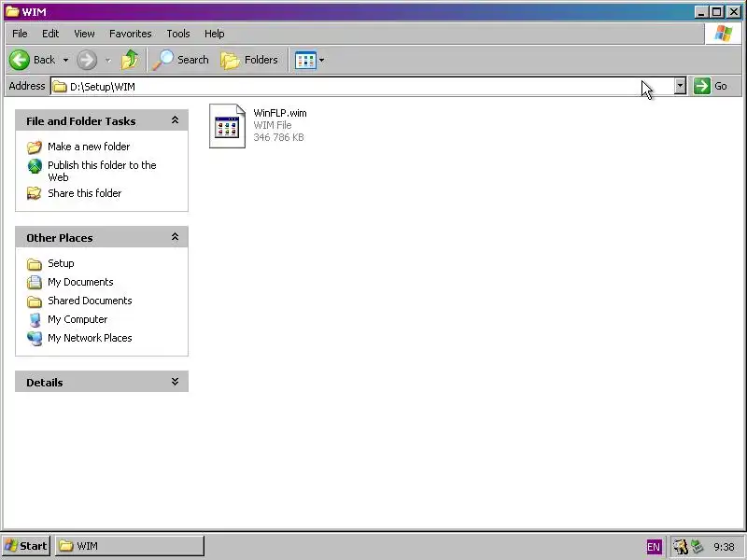Click the My Computer icon
Viewport: 747px width, 560px height.
click(x=35, y=319)
